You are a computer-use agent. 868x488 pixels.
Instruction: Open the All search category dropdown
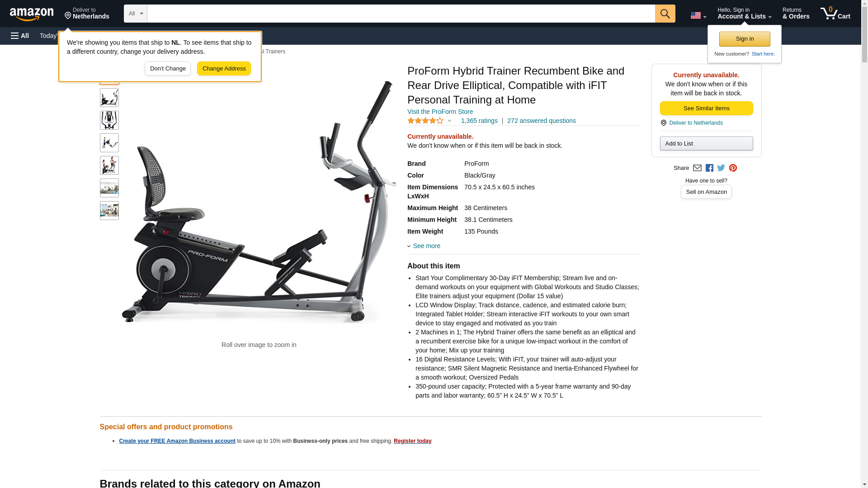[x=136, y=14]
